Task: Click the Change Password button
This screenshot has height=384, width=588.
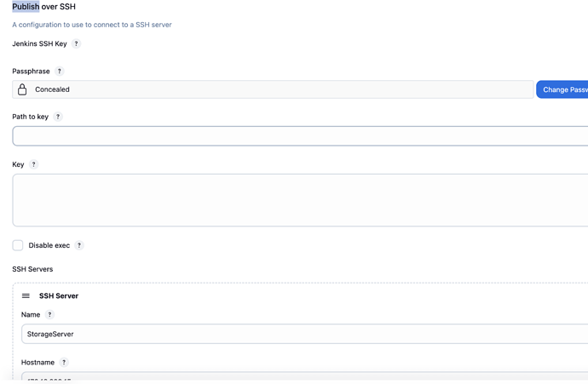Action: click(562, 89)
